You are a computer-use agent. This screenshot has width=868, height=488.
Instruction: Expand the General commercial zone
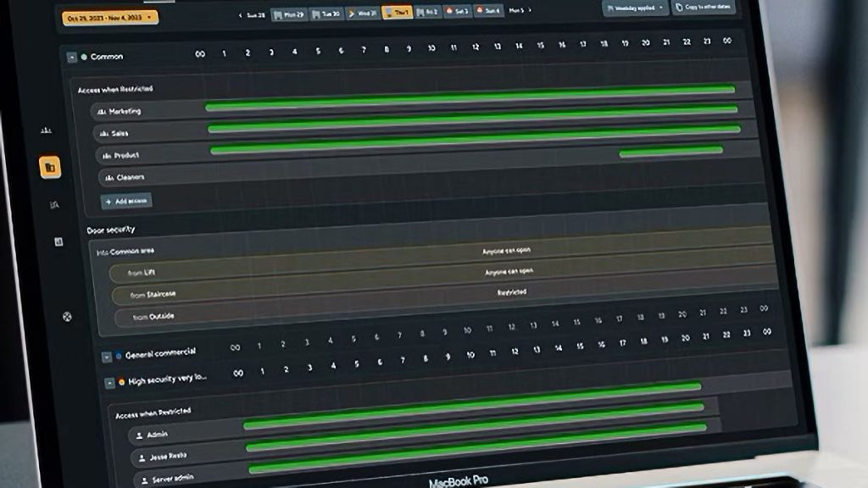point(106,357)
